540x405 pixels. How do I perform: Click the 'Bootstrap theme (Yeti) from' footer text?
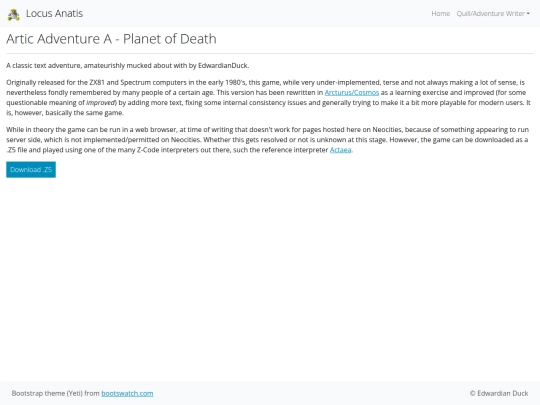coord(55,393)
